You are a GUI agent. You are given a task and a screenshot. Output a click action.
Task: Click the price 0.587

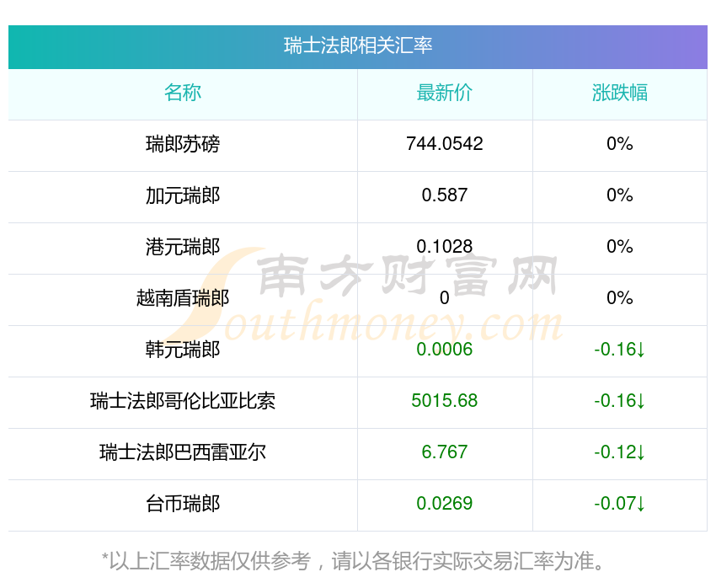click(444, 195)
